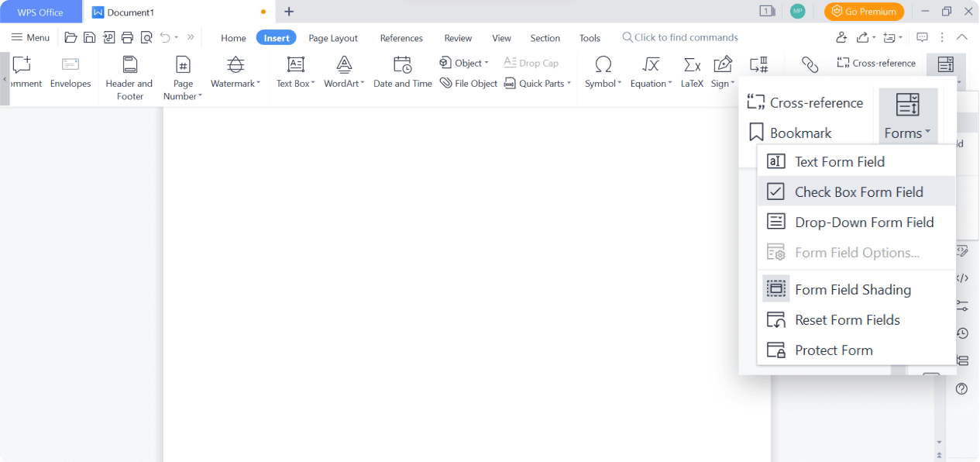Click the Print icon in quick access toolbar
The width and height of the screenshot is (980, 462).
tap(128, 37)
